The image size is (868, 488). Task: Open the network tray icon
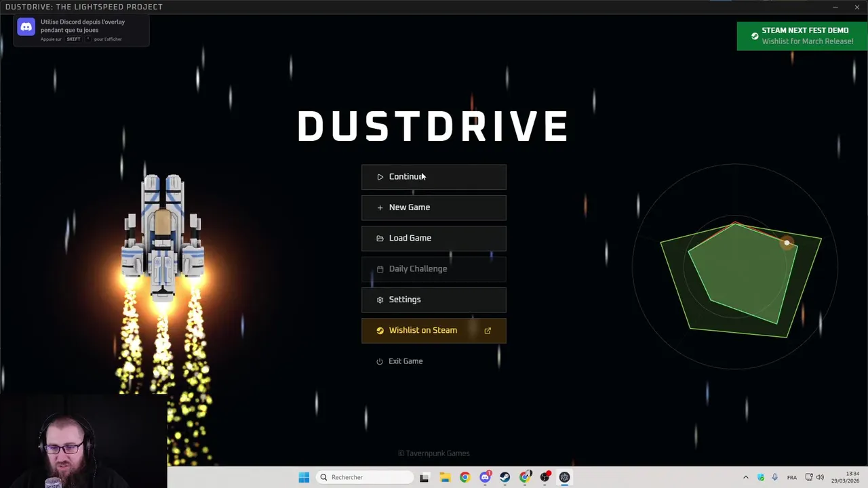(810, 477)
